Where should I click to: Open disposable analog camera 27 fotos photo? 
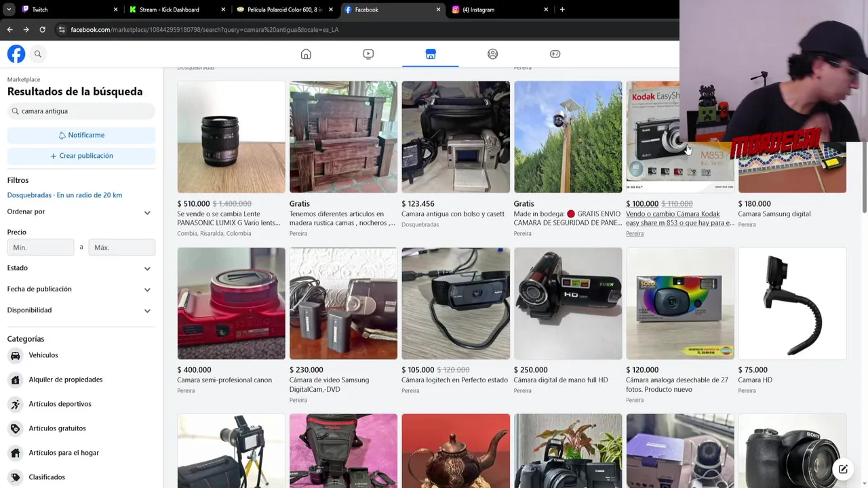click(679, 303)
